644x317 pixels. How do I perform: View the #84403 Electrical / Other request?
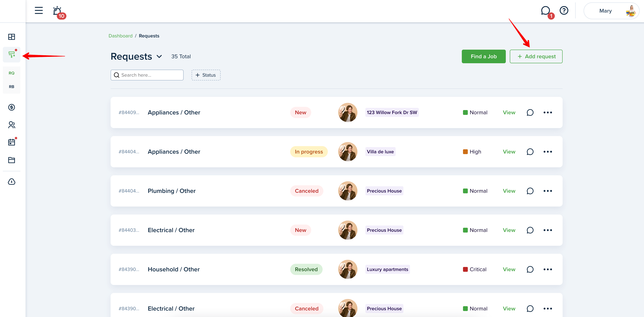point(509,230)
